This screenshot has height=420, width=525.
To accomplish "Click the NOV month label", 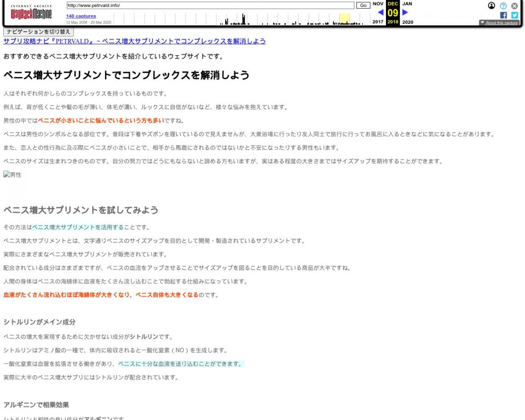I will point(378,4).
